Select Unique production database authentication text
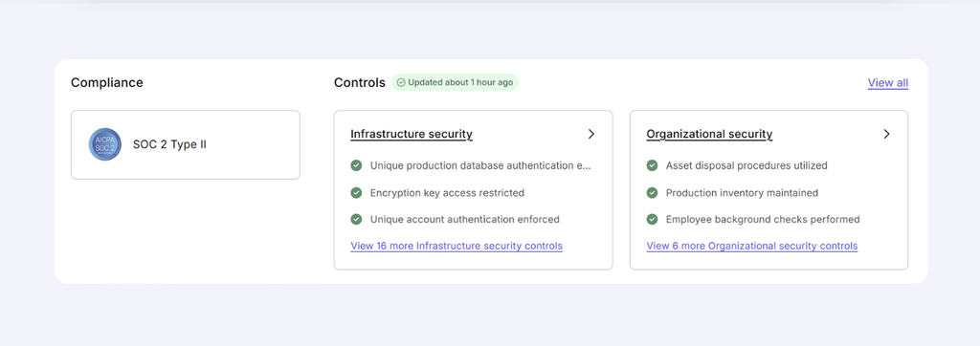The height and width of the screenshot is (346, 980). 480,165
